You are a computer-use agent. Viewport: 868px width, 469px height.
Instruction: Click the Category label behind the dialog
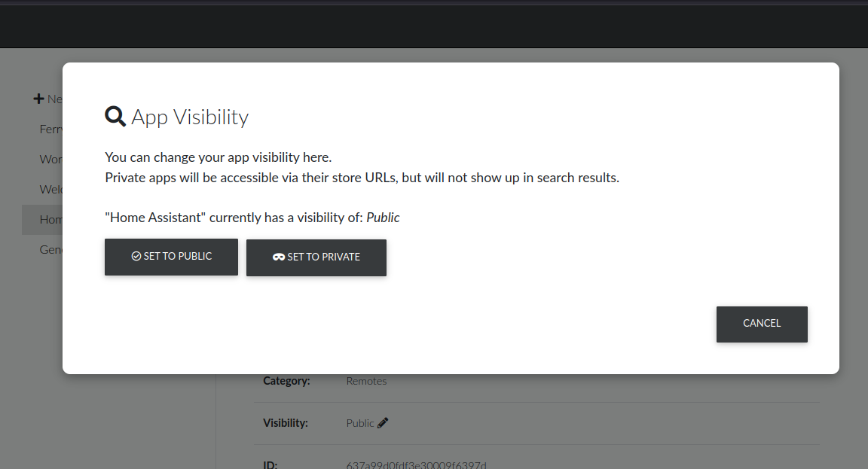tap(286, 381)
